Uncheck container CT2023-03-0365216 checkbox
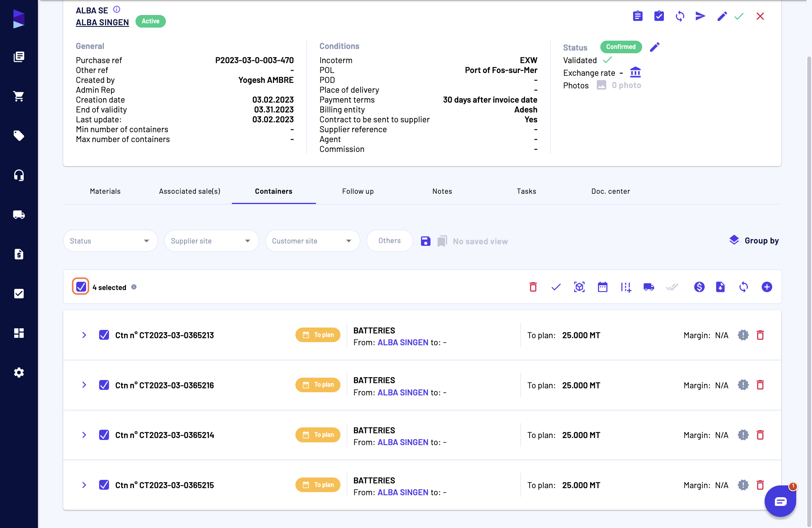The width and height of the screenshot is (812, 528). (x=104, y=385)
